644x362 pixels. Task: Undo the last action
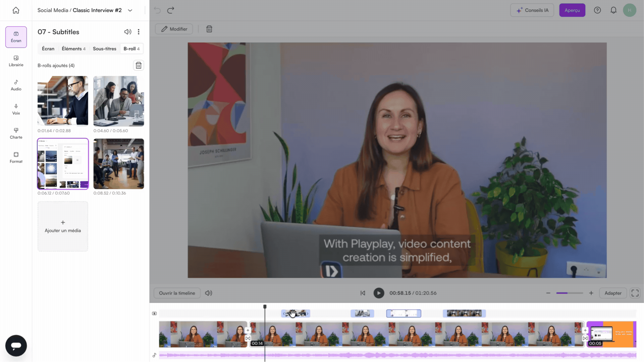pos(157,10)
